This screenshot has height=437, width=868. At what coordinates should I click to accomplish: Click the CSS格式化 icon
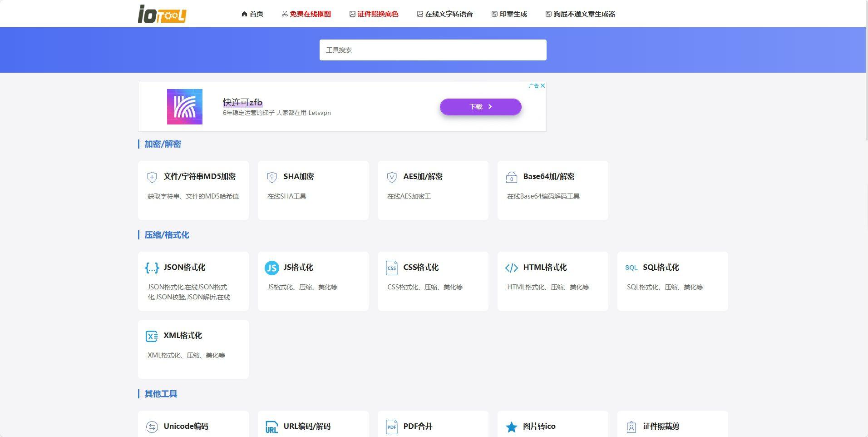pos(391,268)
